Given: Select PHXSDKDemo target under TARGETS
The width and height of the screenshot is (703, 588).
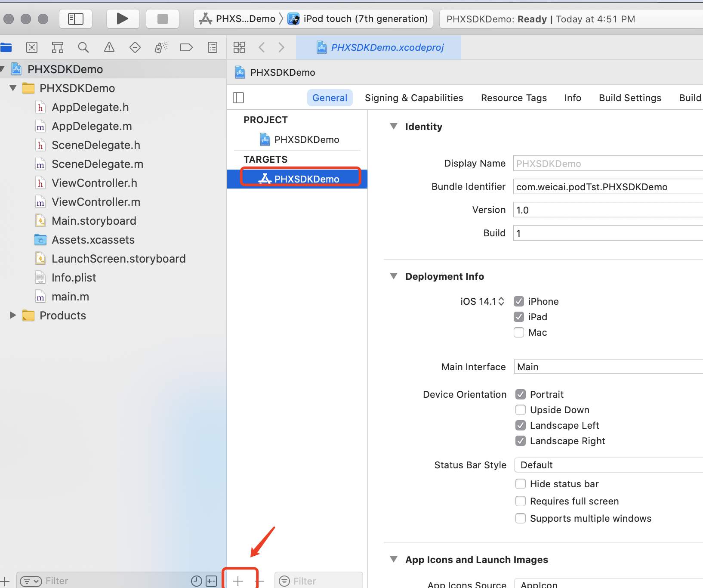Looking at the screenshot, I should tap(297, 179).
